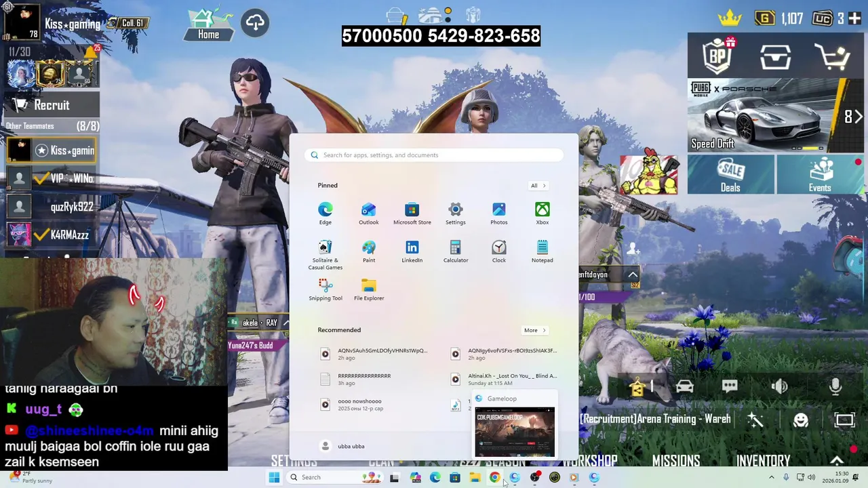Collapse the team panel chevron
The height and width of the screenshot is (488, 868).
pos(633,274)
